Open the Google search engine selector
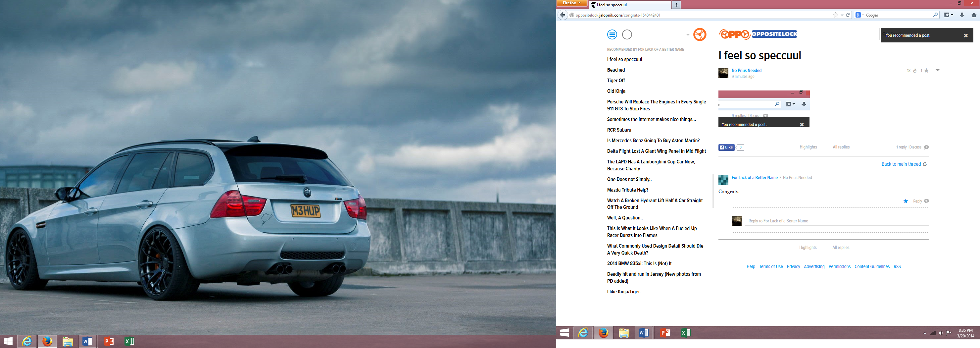 click(x=860, y=15)
